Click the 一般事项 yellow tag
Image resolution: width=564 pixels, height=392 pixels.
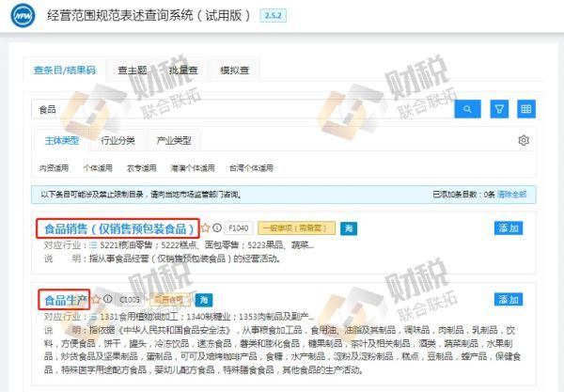[297, 228]
